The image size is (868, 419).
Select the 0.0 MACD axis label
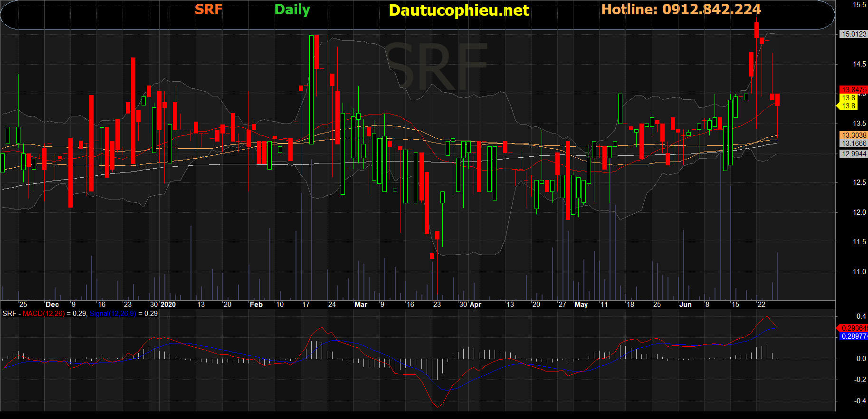click(x=861, y=359)
